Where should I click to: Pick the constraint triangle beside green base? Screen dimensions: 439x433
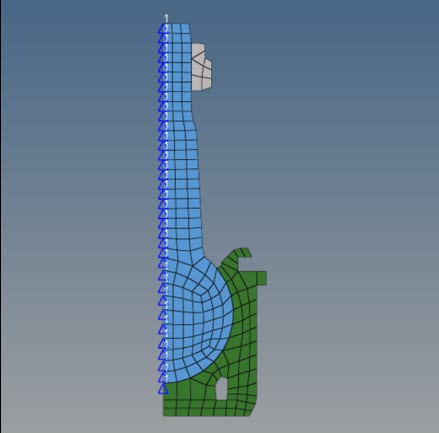pos(163,389)
